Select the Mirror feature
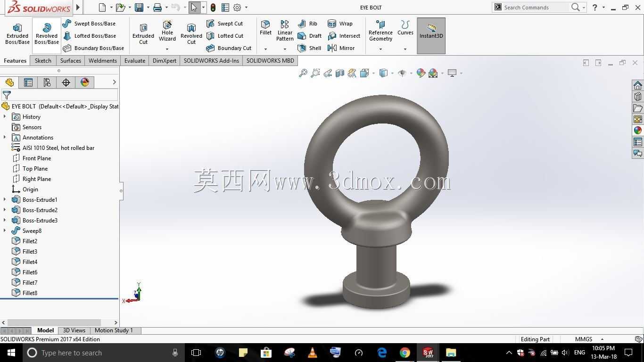The image size is (644, 362). (341, 48)
